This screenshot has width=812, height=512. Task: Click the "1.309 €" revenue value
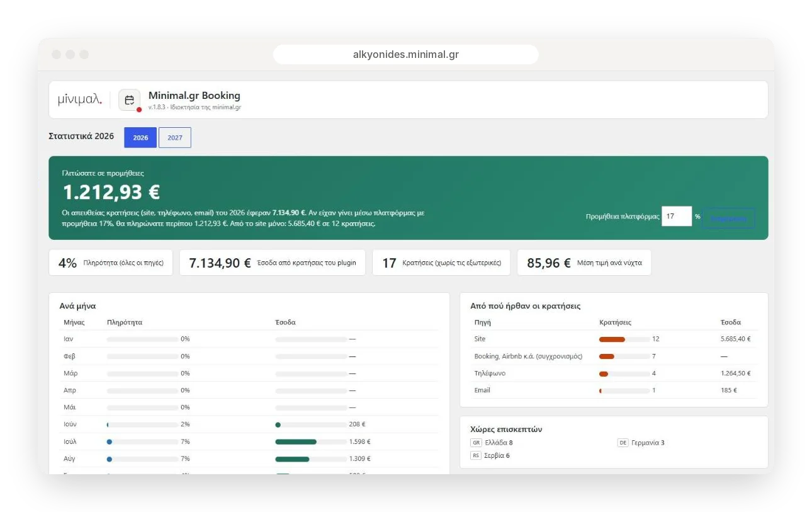point(360,458)
